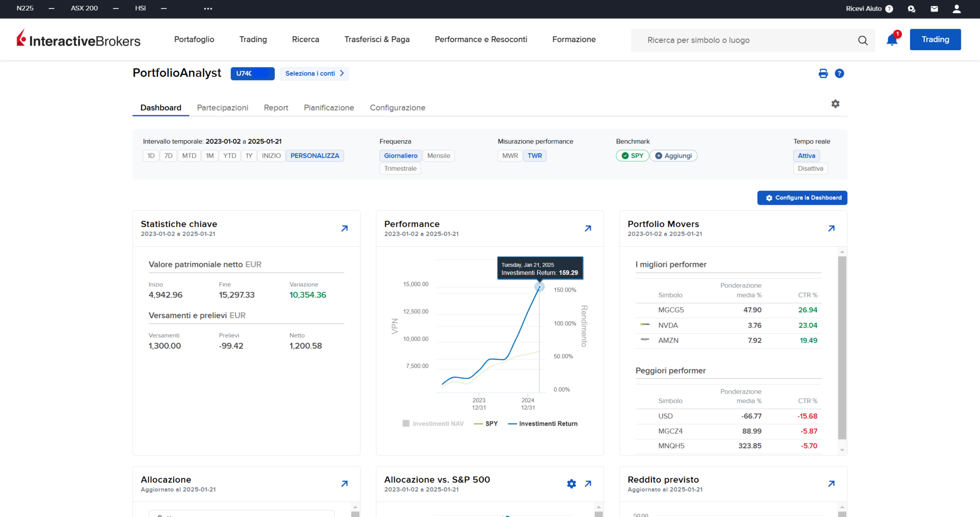
Task: Open the print dialog for PortfolioAnalyst
Action: [823, 73]
